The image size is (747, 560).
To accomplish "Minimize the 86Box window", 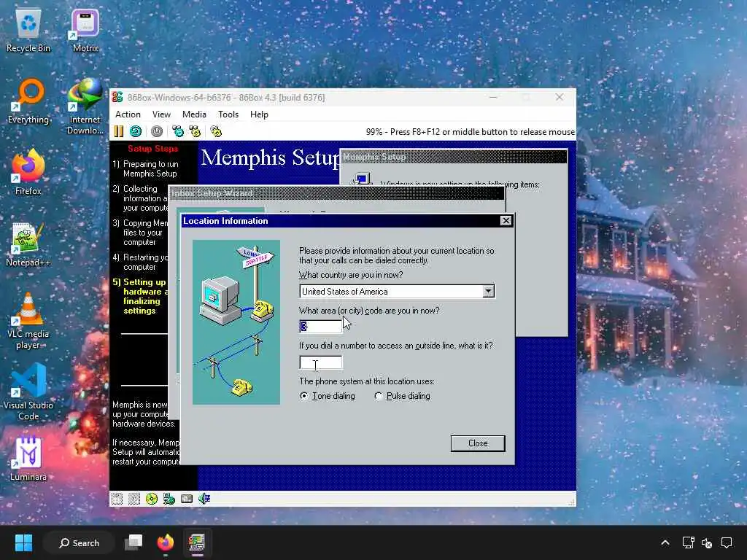I will (494, 97).
